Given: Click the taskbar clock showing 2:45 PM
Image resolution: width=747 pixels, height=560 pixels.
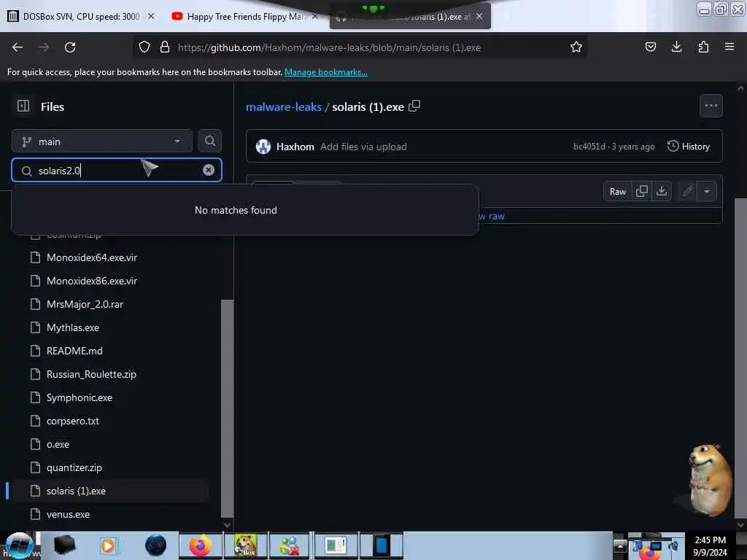Looking at the screenshot, I should 710,545.
